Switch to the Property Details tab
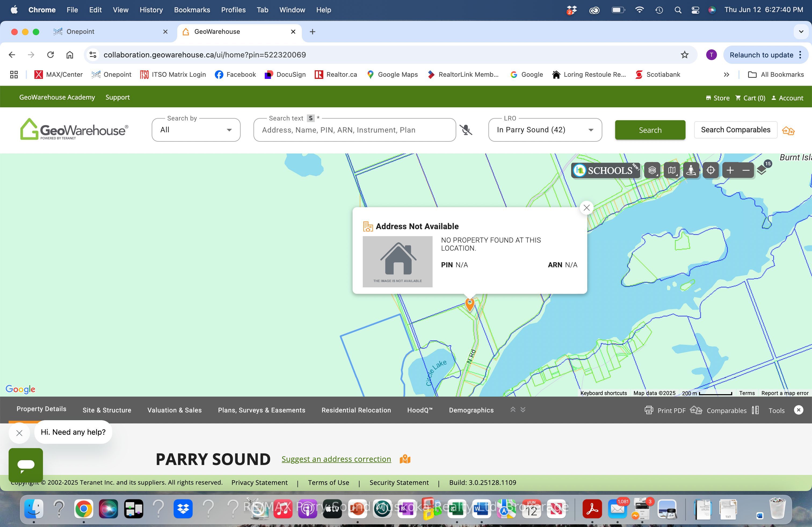 (41, 409)
